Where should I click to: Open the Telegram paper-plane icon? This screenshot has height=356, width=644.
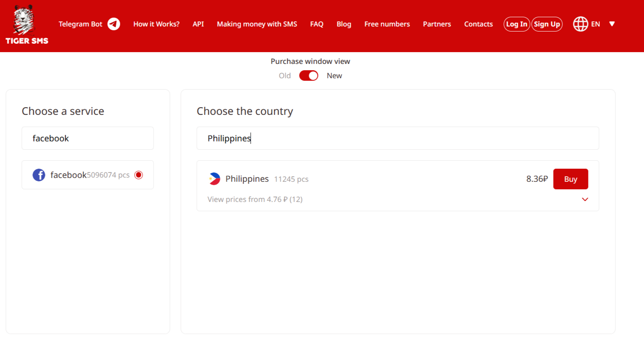point(114,24)
